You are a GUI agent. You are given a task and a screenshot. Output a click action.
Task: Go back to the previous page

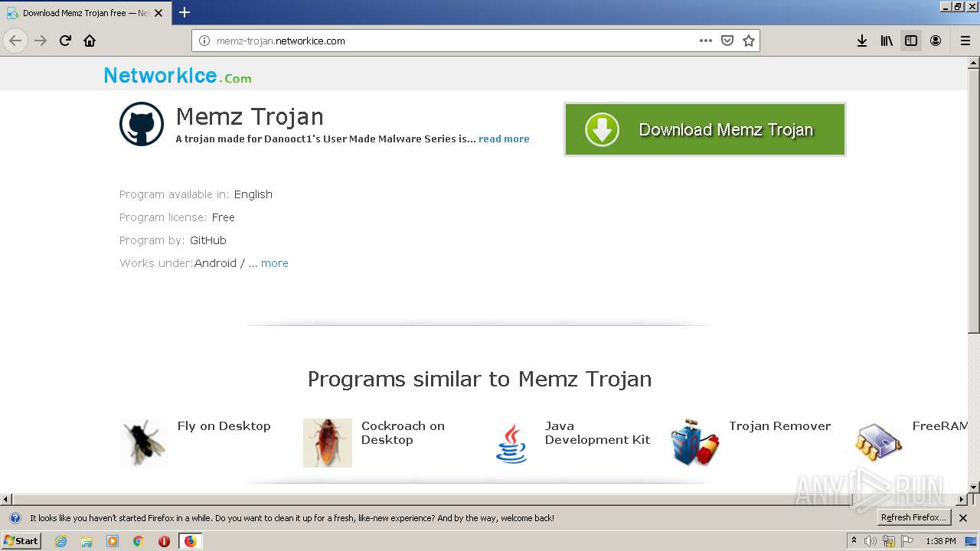[x=15, y=41]
